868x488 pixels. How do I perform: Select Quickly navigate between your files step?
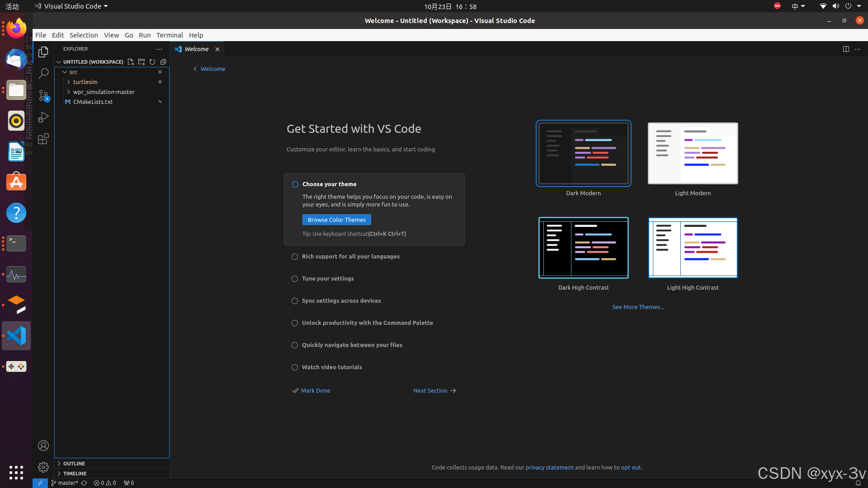(352, 345)
